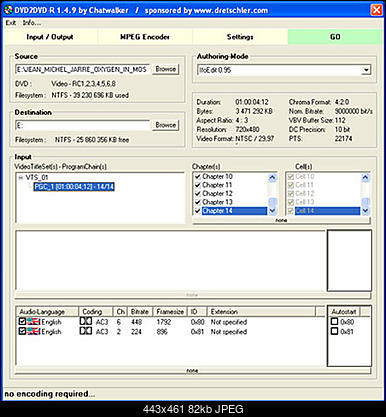Toggle the Cell 10 checkbox
This screenshot has width=386, height=417.
tap(290, 176)
